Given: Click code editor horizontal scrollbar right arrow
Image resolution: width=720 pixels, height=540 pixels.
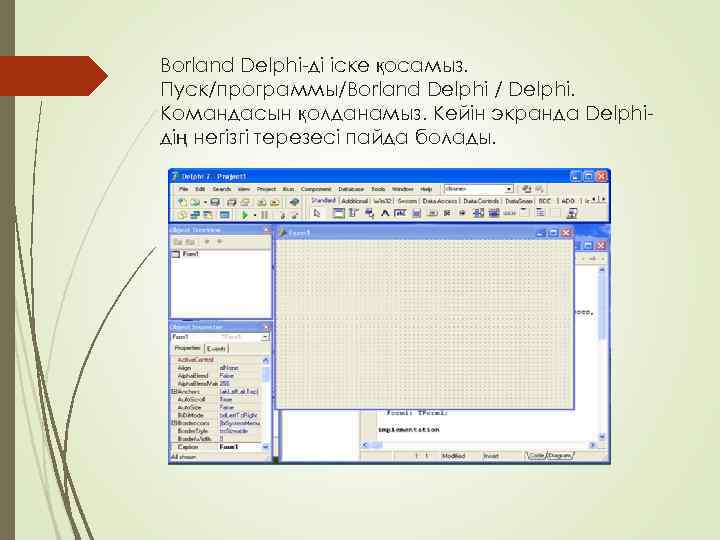Looking at the screenshot, I should click(592, 445).
